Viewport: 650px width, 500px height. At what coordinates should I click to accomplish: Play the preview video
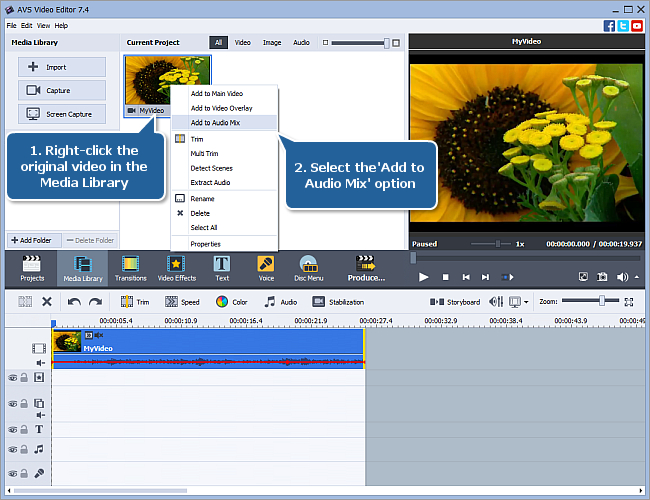[423, 277]
